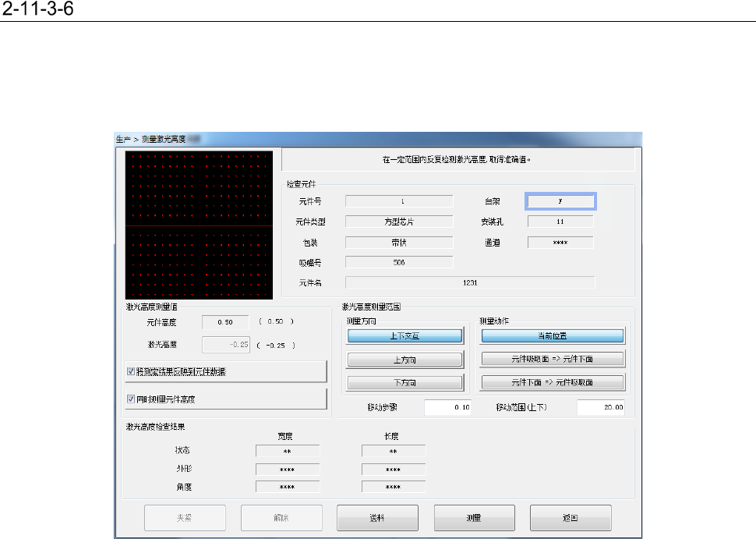756x539 pixels.
Task: Edit the 移动步骤 value field 0.10
Action: [x=447, y=407]
